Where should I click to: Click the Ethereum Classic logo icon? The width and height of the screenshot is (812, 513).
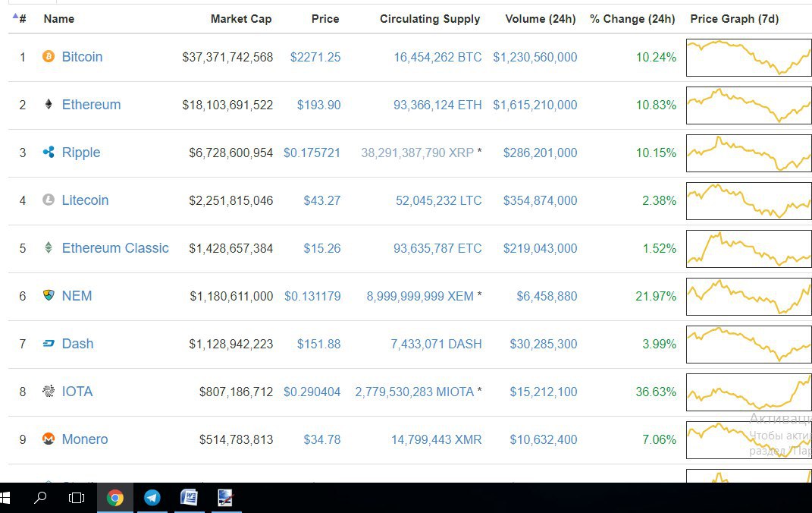click(49, 247)
